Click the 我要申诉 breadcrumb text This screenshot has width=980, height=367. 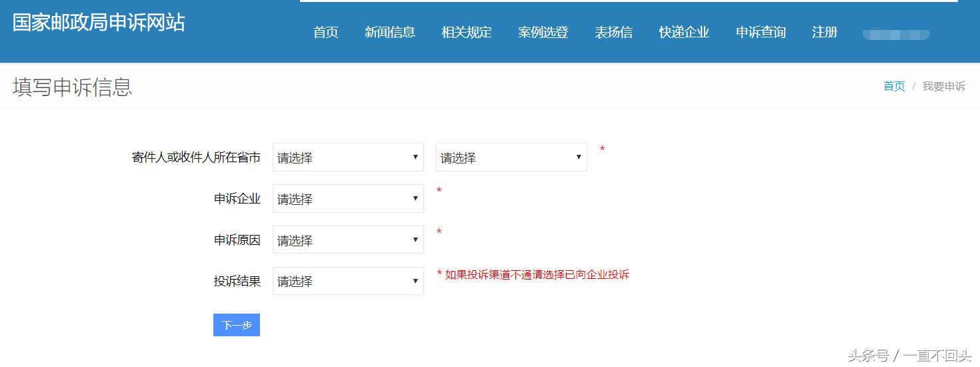tap(944, 86)
